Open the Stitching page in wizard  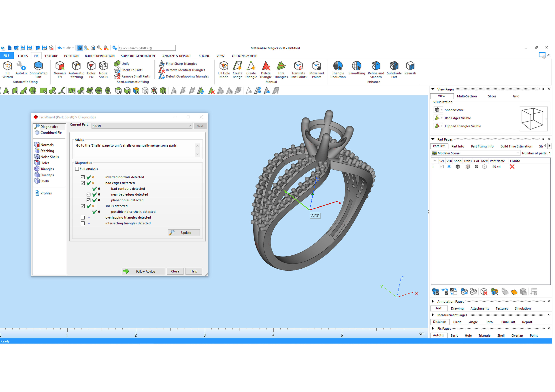tap(44, 151)
